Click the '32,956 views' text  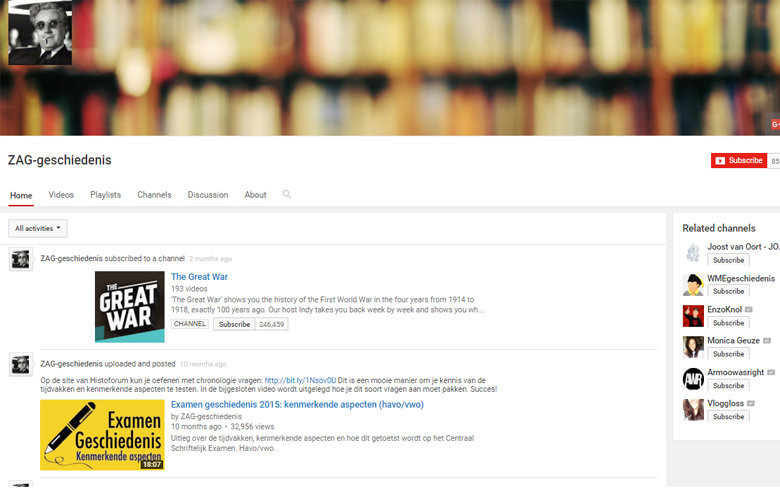252,427
